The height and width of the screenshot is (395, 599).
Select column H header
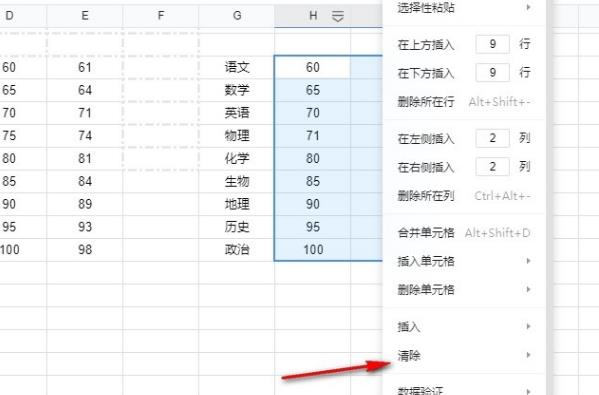coord(313,16)
